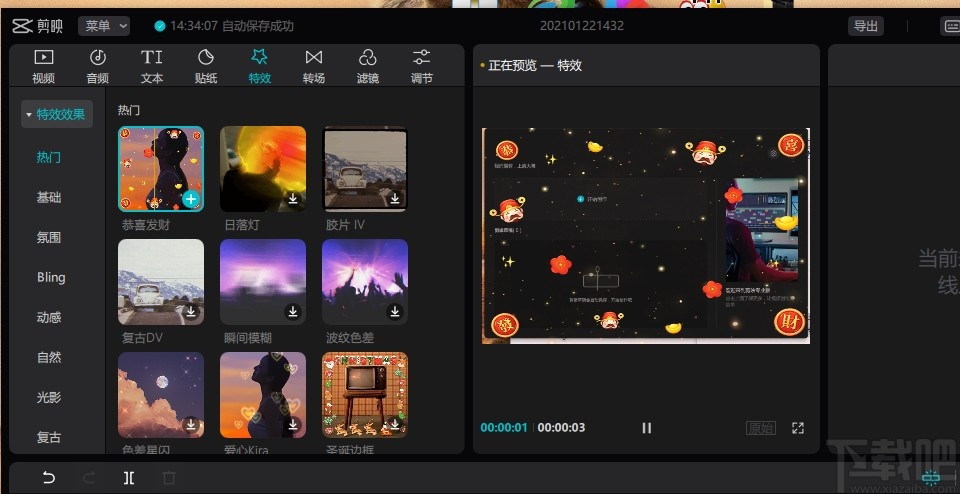Preview the 瞬间模糊 effect thumbnail
The width and height of the screenshot is (960, 494).
click(x=263, y=282)
